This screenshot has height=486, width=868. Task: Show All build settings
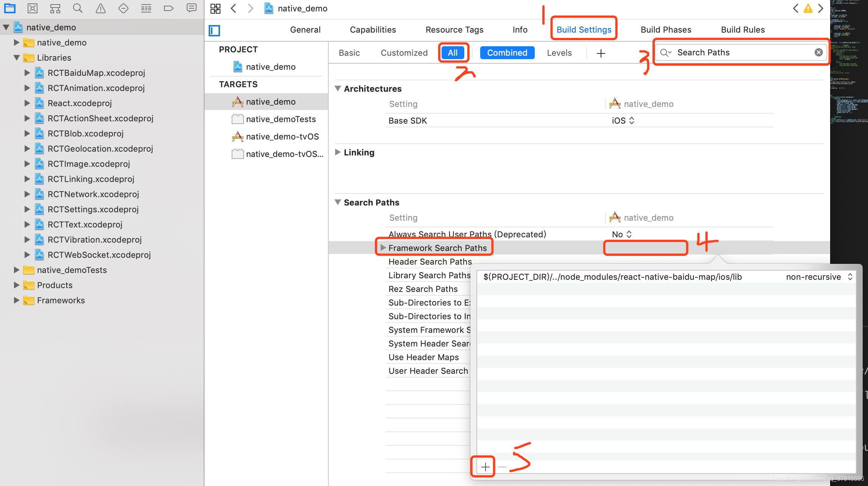click(453, 53)
